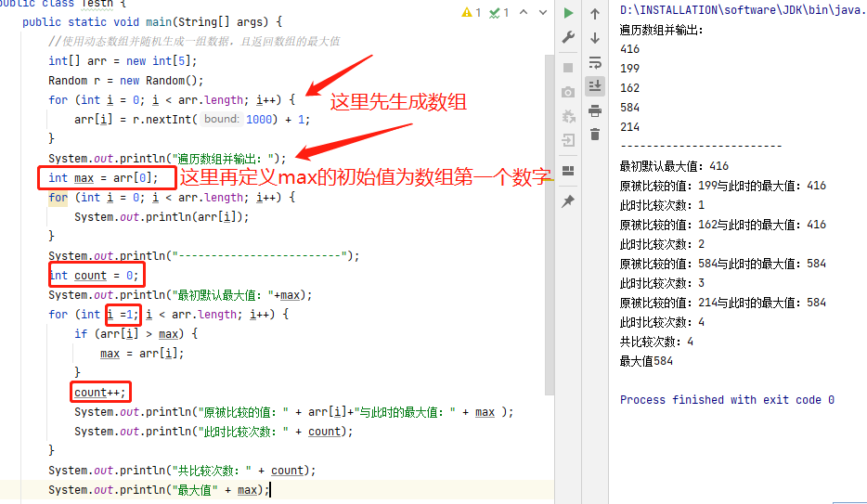
Task: Open run configuration via the wrench icon
Action: pos(568,37)
